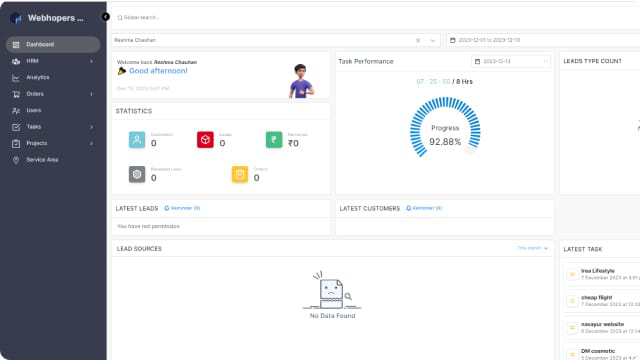The image size is (640, 360).
Task: Open the Task Performance date picker
Action: [511, 61]
